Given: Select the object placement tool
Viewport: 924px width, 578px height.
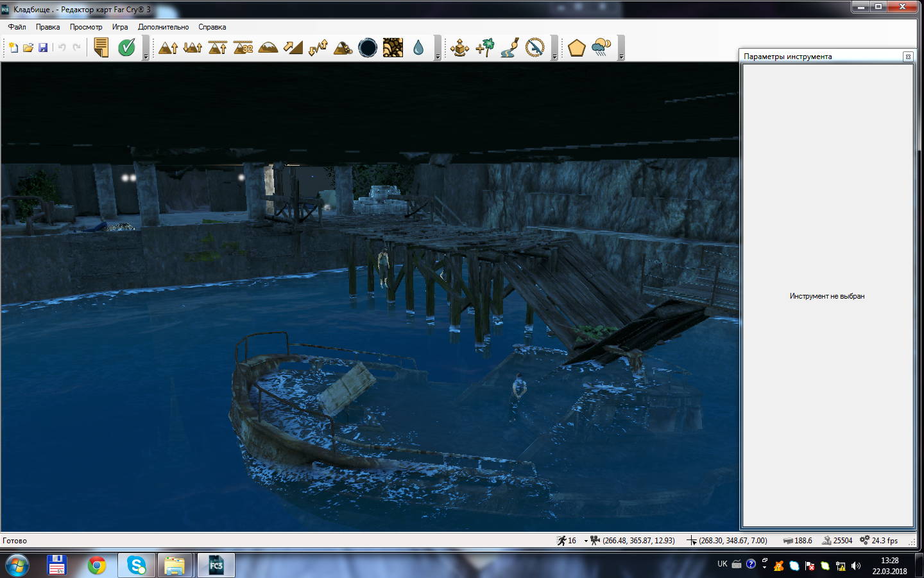Looking at the screenshot, I should (x=459, y=48).
